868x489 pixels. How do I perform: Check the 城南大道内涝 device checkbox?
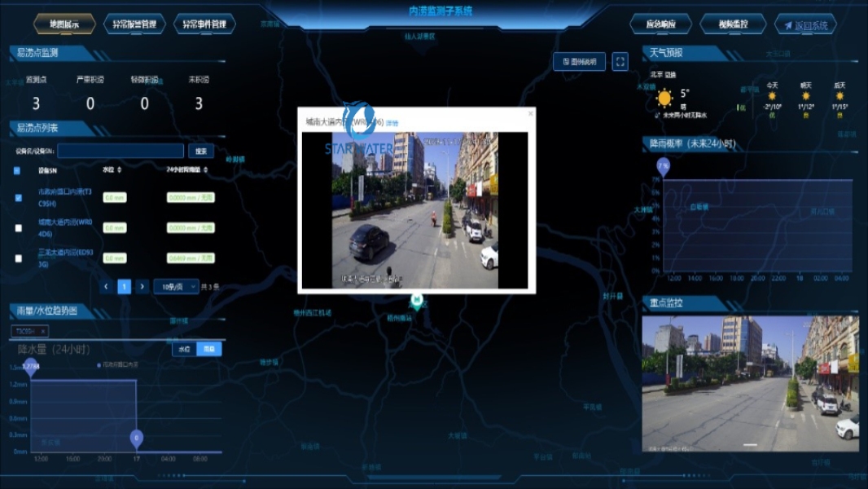pyautogui.click(x=19, y=228)
